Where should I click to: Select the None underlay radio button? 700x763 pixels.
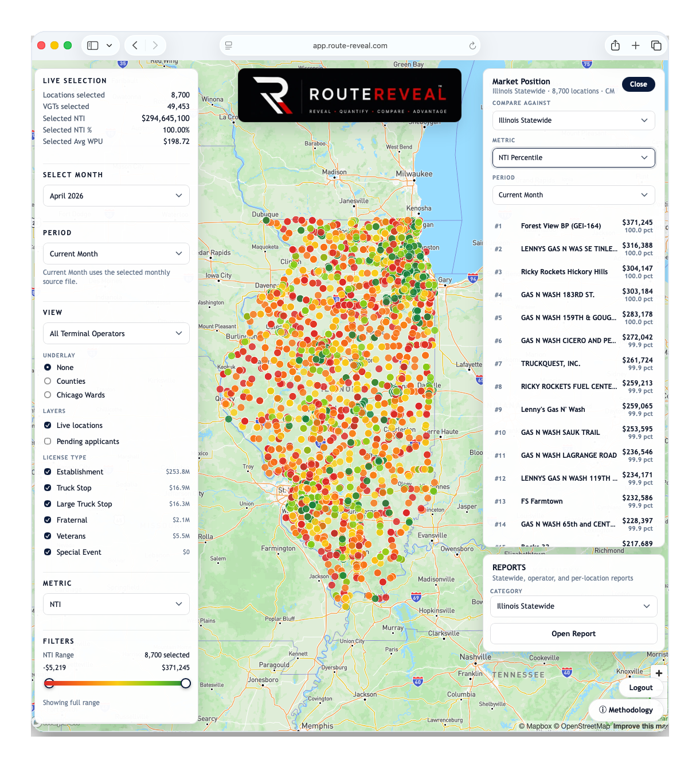(48, 367)
